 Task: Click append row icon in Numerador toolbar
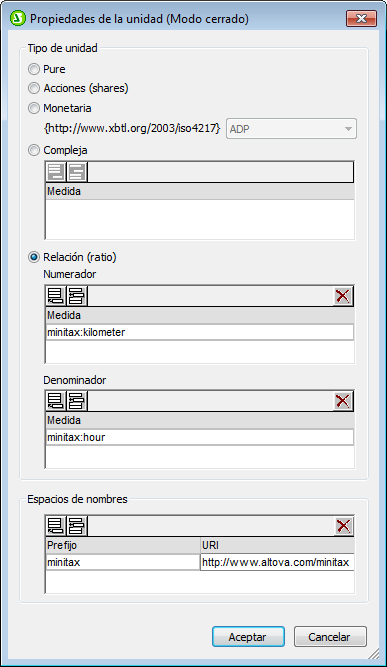click(55, 296)
